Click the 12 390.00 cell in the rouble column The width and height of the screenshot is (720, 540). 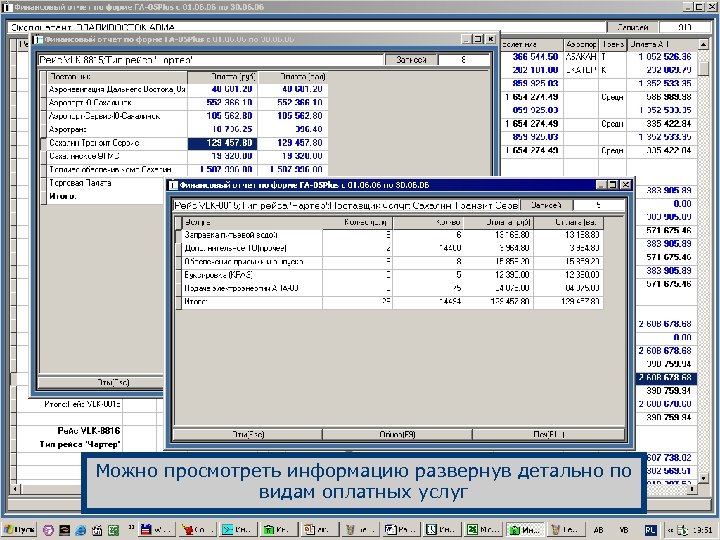pos(498,275)
